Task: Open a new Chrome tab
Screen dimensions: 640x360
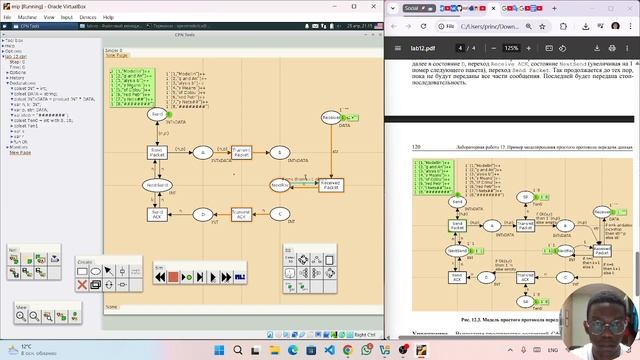Action: click(554, 8)
